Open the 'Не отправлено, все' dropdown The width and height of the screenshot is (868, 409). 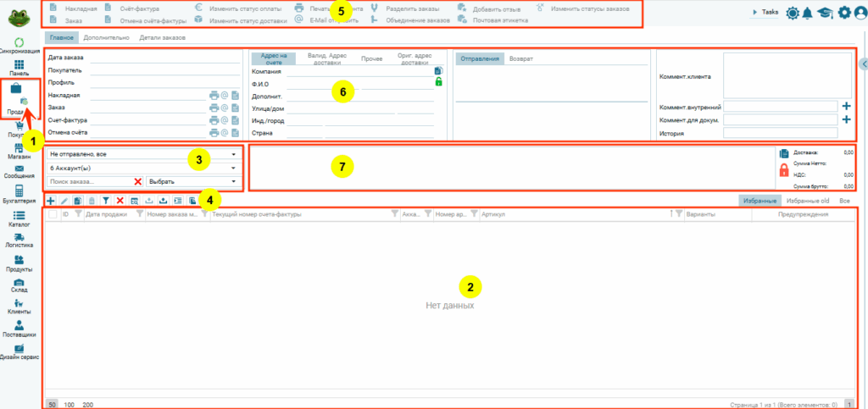[143, 155]
